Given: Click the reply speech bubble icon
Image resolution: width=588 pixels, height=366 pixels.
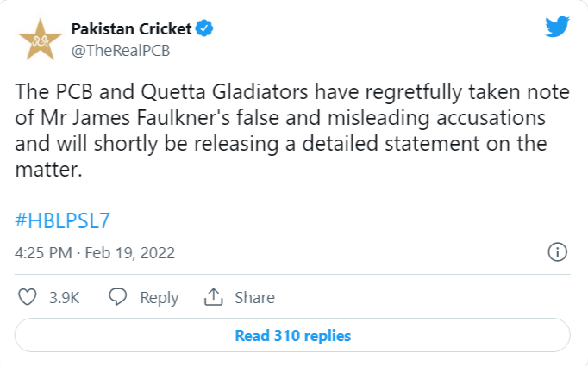Looking at the screenshot, I should point(119,297).
